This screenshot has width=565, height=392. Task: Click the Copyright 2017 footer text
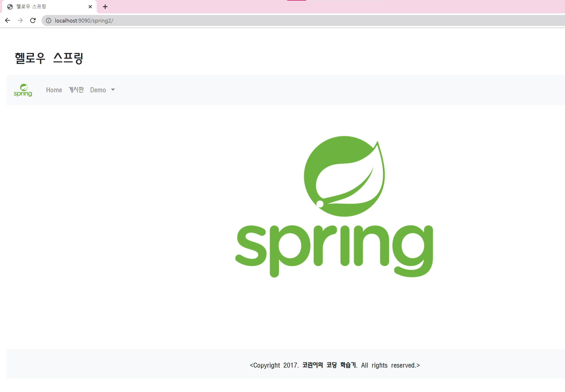pyautogui.click(x=274, y=365)
